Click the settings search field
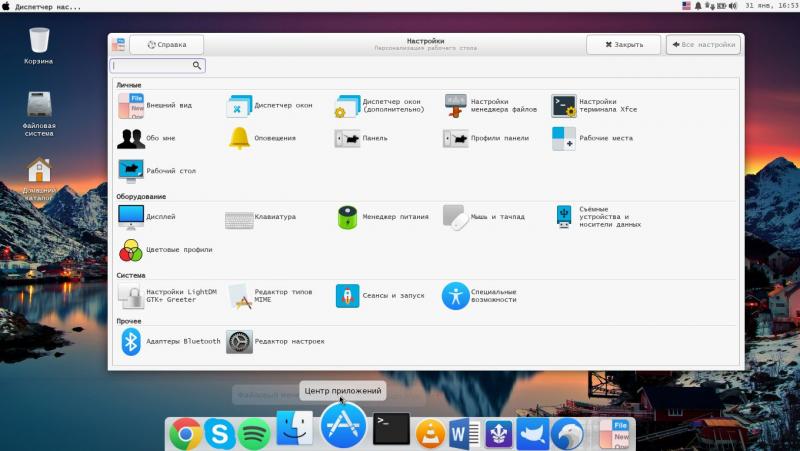Screen dimensions: 800x451 (x=156, y=65)
